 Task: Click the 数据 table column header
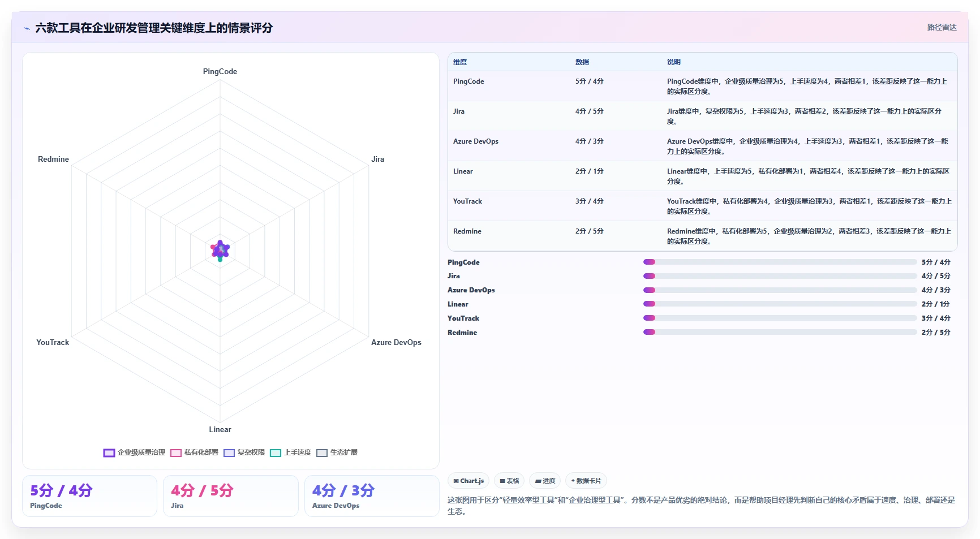(582, 62)
